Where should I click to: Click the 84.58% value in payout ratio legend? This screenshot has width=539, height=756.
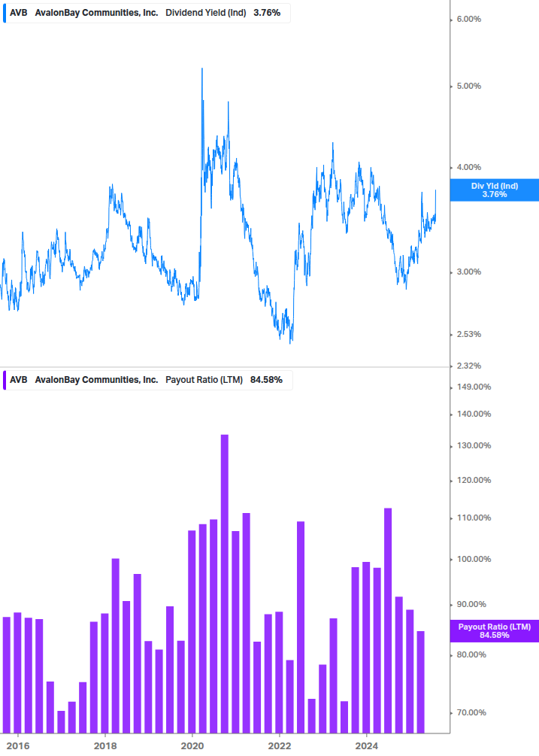(x=266, y=380)
